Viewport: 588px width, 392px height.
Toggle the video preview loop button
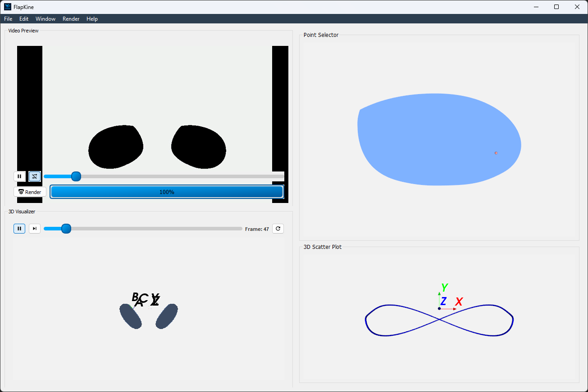point(35,176)
